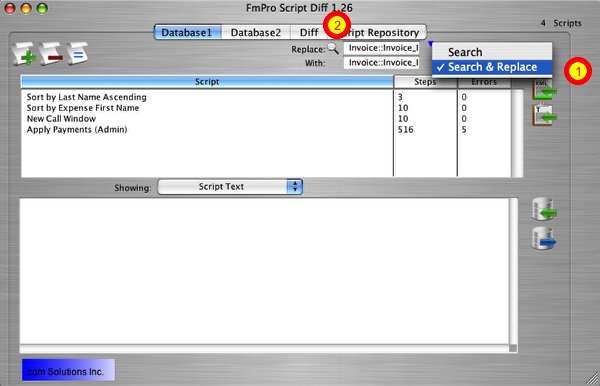Viewport: 600px width, 386px height.
Task: Click the magnifying glass search icon
Action: tap(333, 49)
